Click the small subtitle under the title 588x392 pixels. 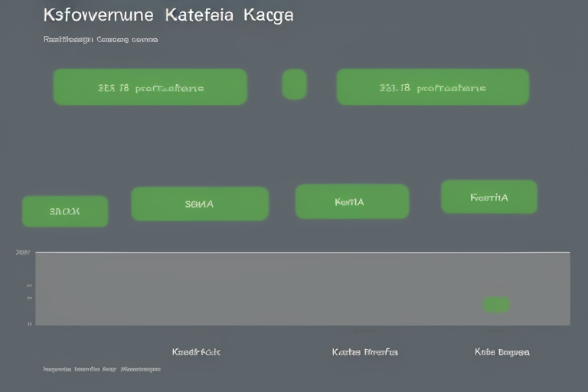[x=100, y=38]
